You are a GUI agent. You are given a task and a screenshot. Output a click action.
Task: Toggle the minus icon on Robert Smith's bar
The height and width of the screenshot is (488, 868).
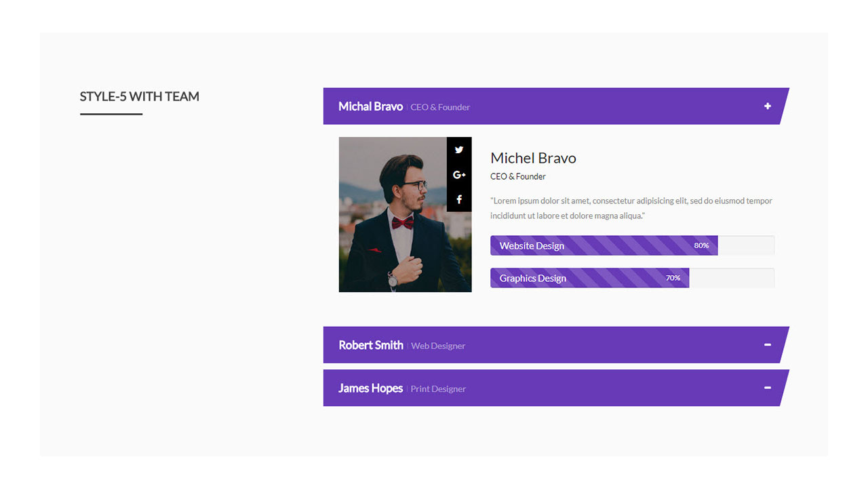point(768,344)
